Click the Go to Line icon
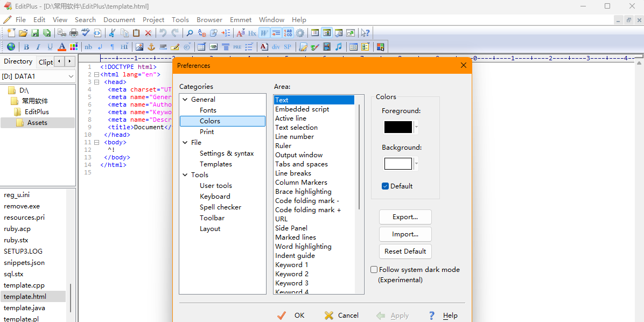 [226, 33]
